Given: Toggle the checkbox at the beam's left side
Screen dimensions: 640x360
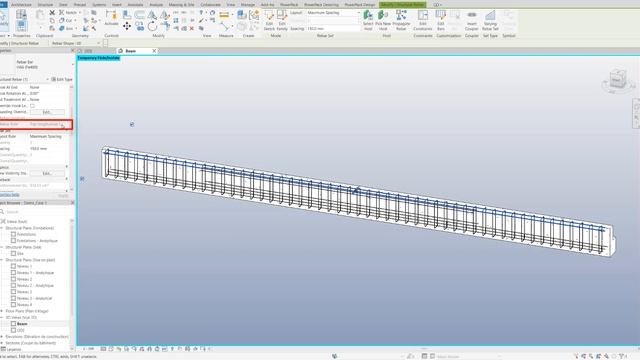Looking at the screenshot, I should [x=82, y=178].
